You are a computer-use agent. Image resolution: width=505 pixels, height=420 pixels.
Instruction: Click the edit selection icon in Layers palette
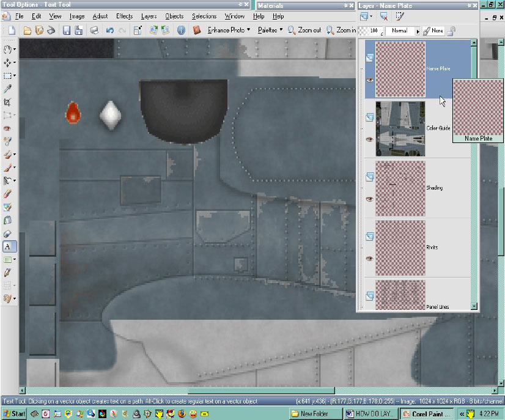(399, 17)
